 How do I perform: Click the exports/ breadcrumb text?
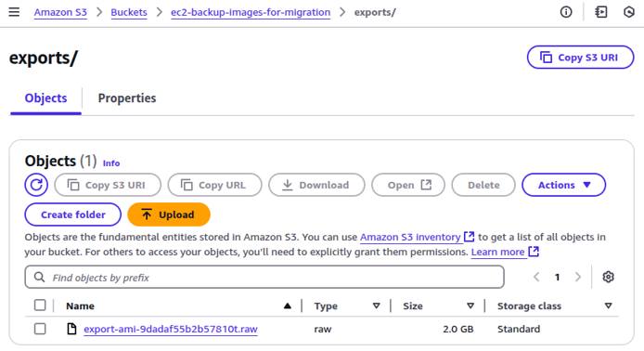tap(375, 12)
